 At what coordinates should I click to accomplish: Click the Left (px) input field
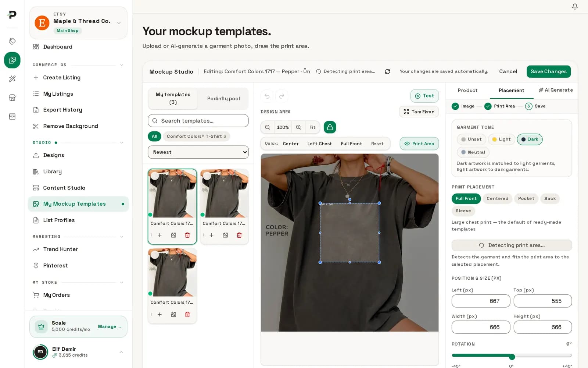(x=481, y=301)
